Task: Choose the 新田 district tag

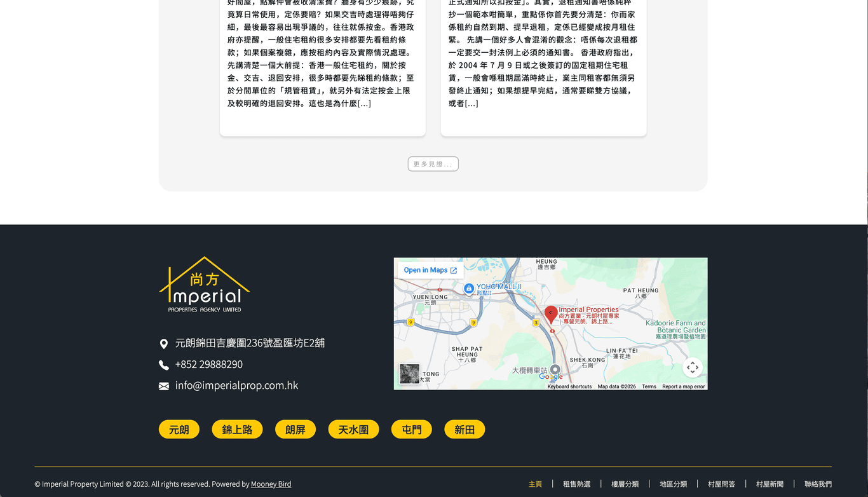Action: [465, 430]
